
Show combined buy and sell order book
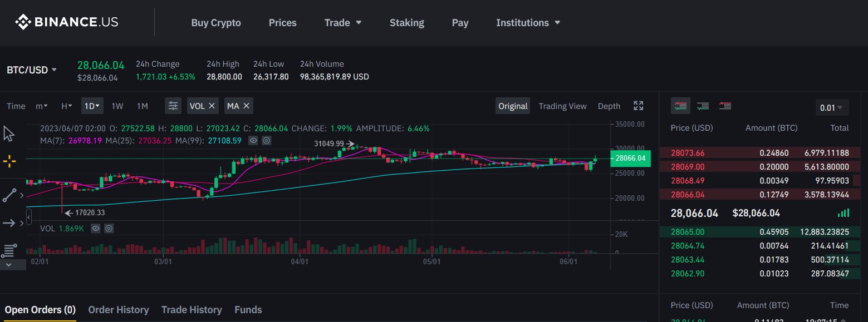point(680,106)
